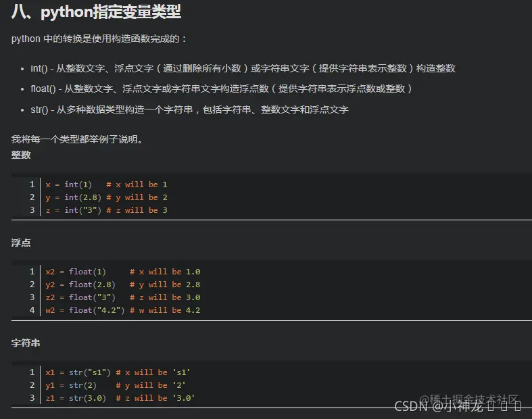
Task: Click the comment "# z will be '3.0'"
Action: 155,398
